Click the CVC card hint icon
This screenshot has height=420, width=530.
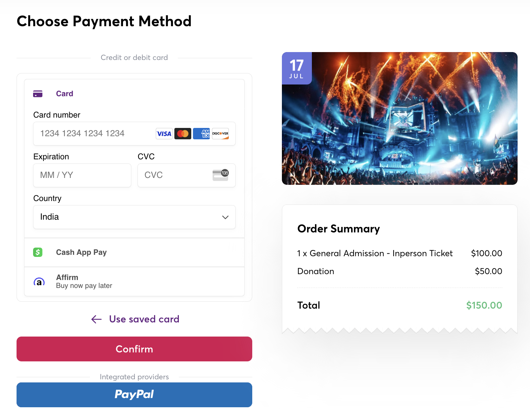[221, 175]
